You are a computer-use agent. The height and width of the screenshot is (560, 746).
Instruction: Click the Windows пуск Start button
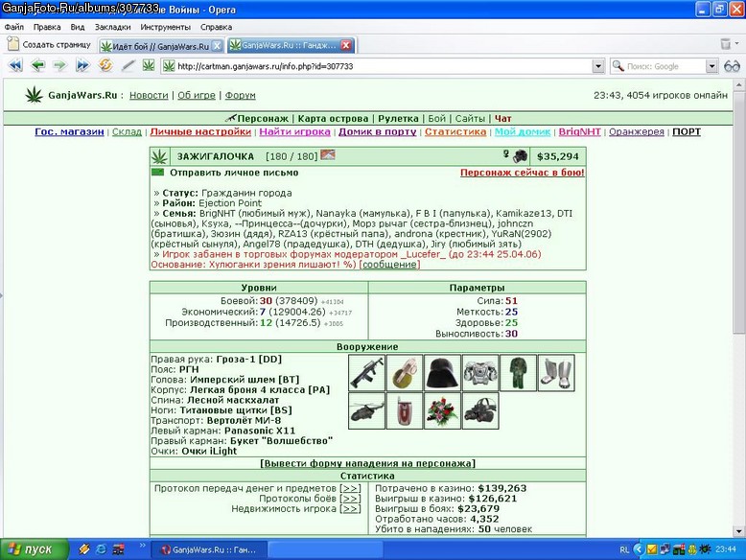point(35,549)
